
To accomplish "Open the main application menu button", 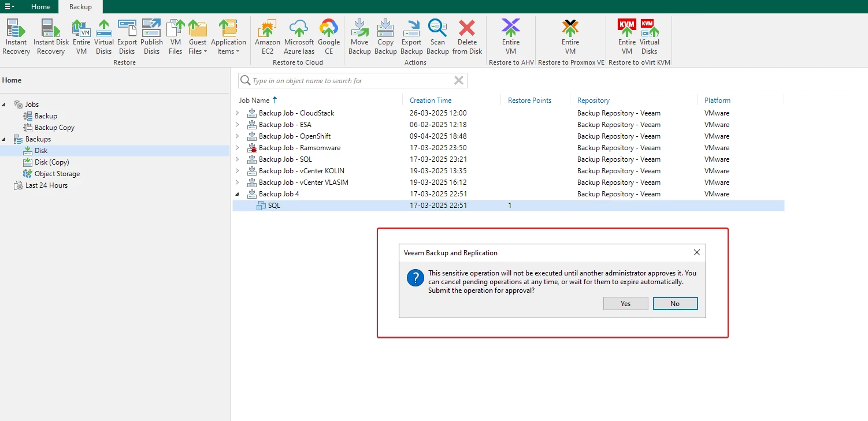I will tap(10, 6).
